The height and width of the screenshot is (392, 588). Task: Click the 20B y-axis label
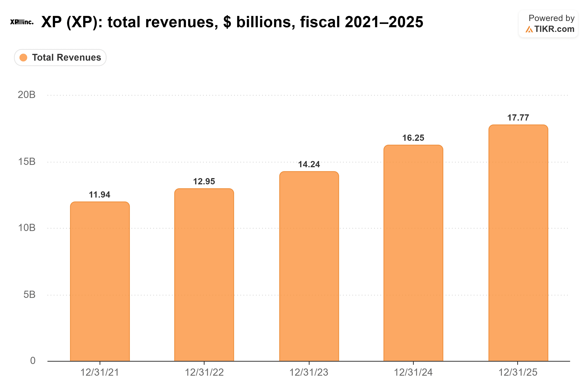point(26,95)
